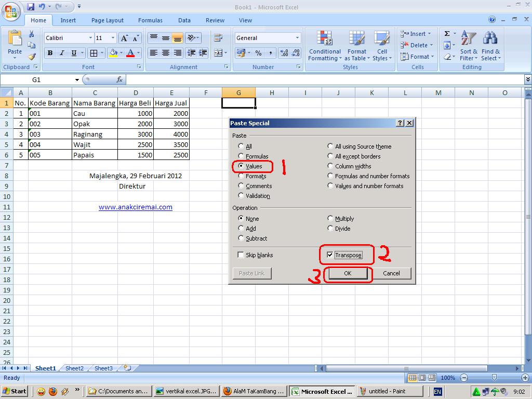Click the Underline button
This screenshot has width=532, height=399.
pyautogui.click(x=74, y=53)
